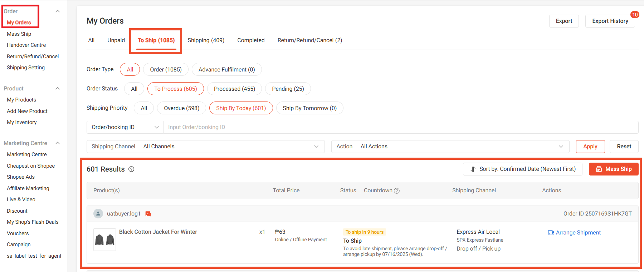The height and width of the screenshot is (272, 644).
Task: Click the Order/booking ID input field
Action: (401, 127)
